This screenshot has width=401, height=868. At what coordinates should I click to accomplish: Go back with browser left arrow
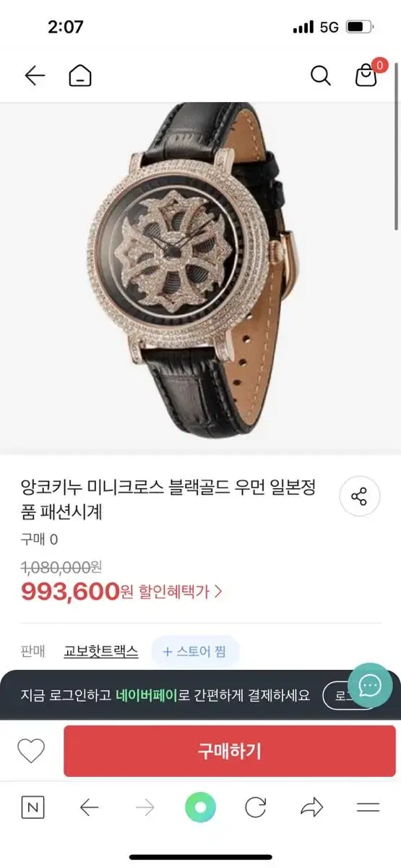point(89,808)
